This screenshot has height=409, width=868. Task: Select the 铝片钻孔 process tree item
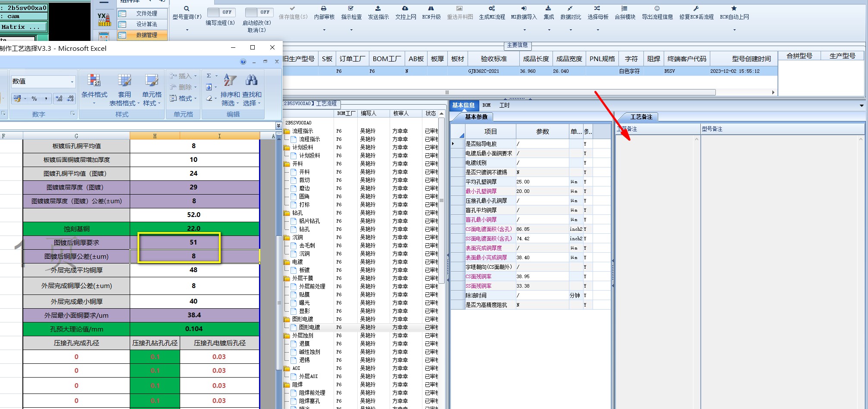309,221
